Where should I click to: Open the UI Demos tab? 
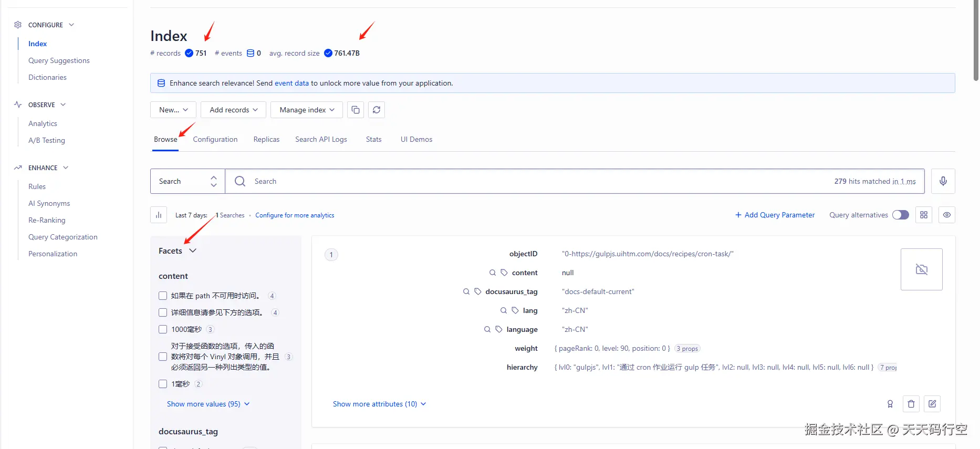[x=416, y=139]
